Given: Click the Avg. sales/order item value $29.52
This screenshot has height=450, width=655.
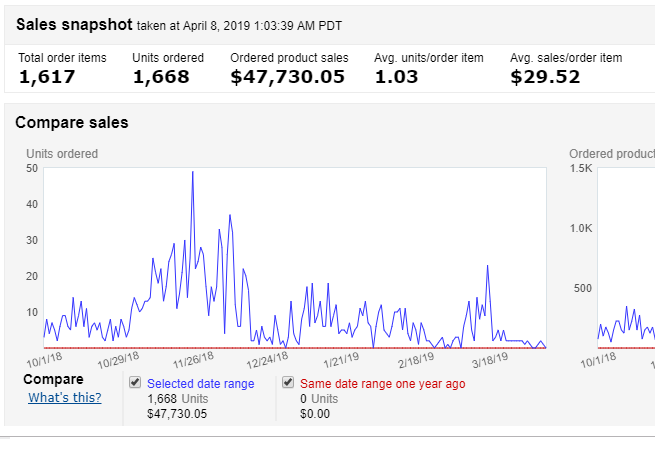Looking at the screenshot, I should (545, 76).
